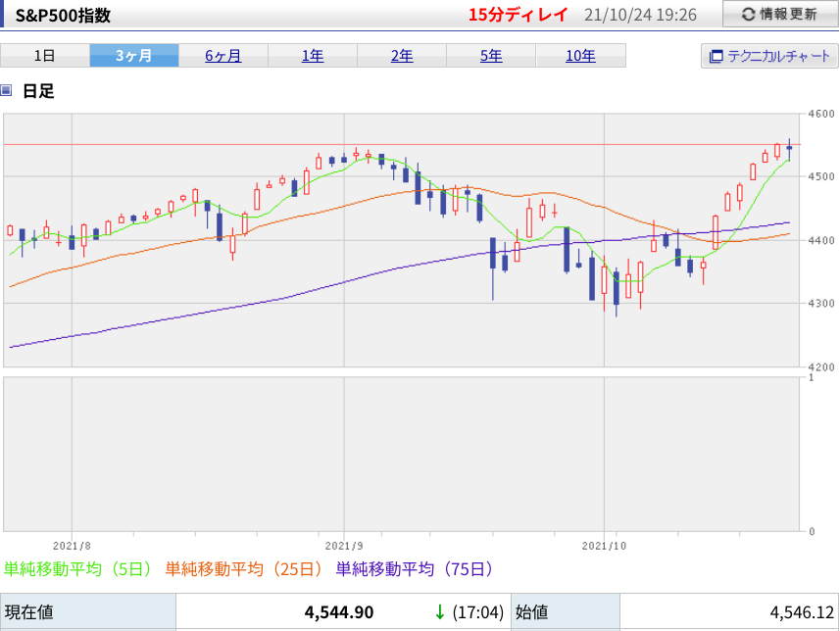Click the 2021/9 date axis label

click(344, 546)
